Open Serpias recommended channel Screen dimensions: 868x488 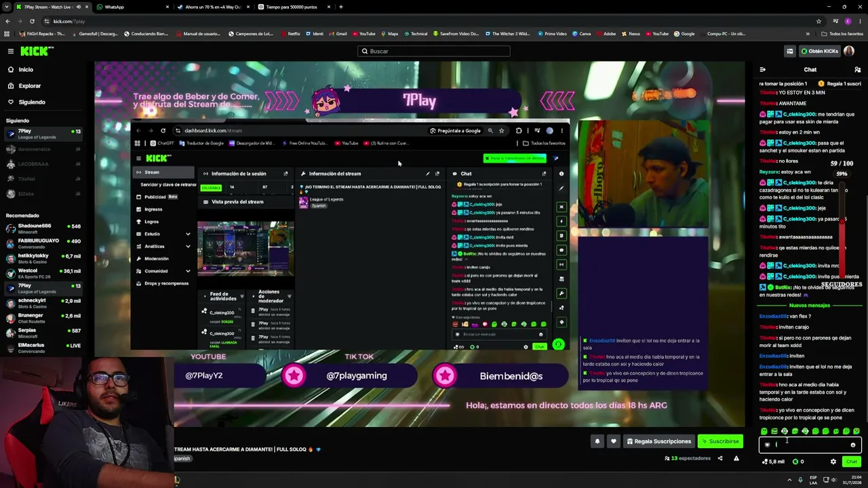tap(42, 333)
